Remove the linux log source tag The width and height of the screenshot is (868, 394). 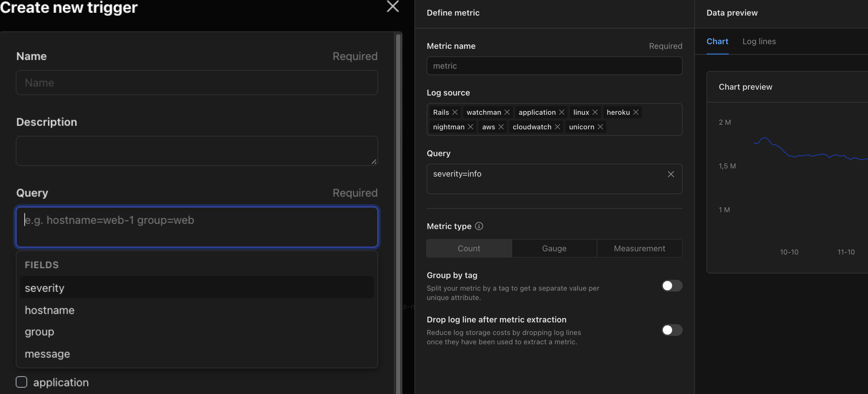(x=595, y=112)
